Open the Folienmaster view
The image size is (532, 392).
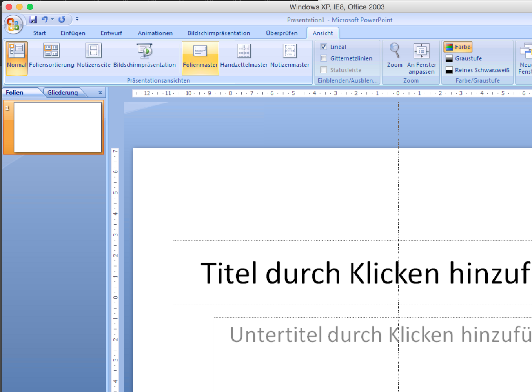coord(200,56)
